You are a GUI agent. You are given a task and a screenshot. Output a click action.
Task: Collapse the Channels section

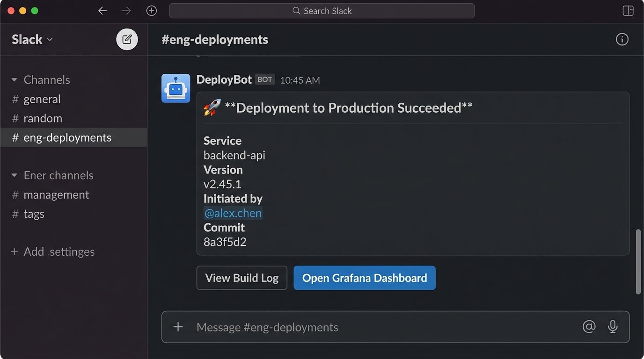14,79
